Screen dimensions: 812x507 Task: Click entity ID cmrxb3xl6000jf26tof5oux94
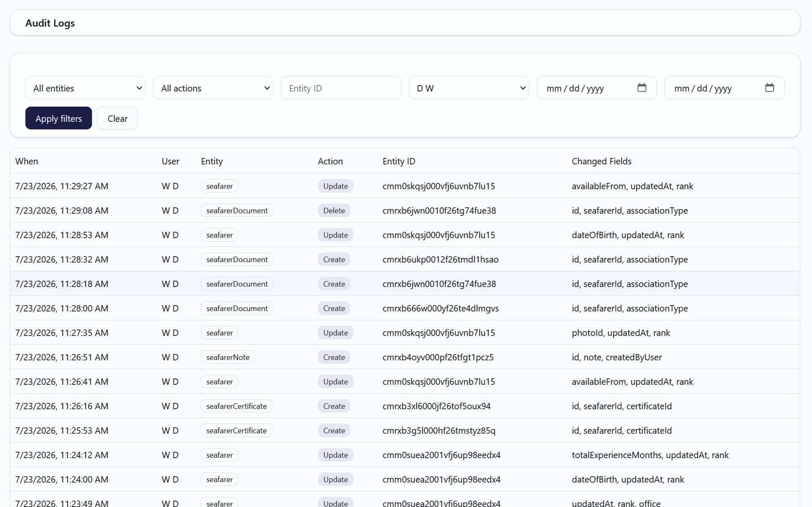click(x=436, y=406)
